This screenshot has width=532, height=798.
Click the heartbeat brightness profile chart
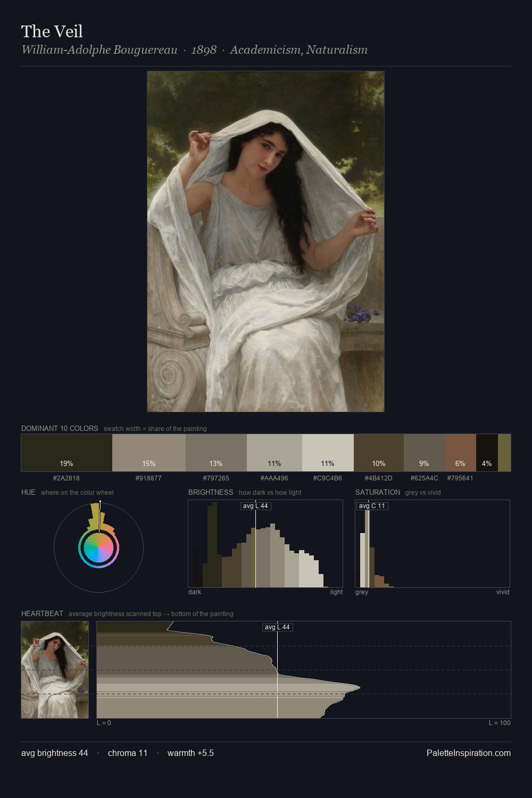click(304, 670)
